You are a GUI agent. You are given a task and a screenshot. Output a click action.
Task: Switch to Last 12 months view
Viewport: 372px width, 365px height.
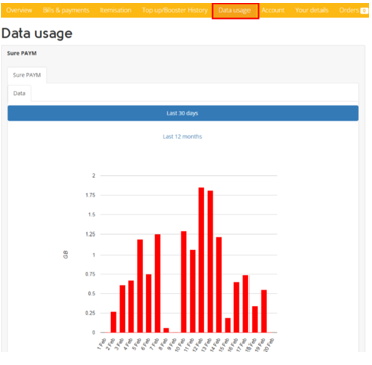(x=182, y=136)
